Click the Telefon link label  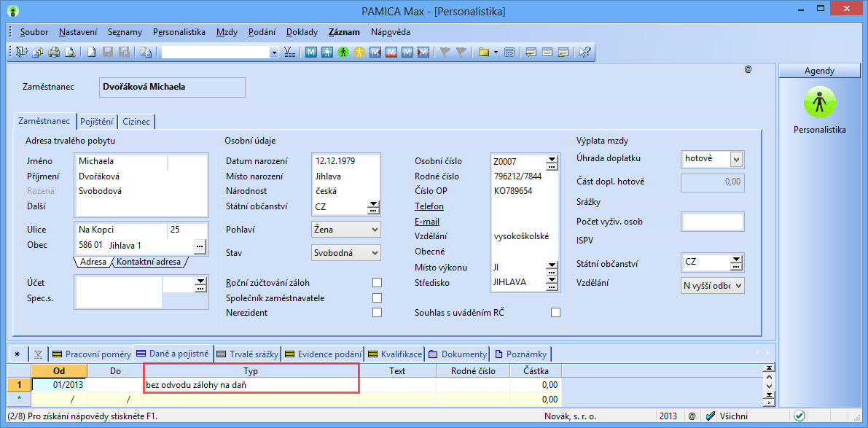(x=429, y=206)
